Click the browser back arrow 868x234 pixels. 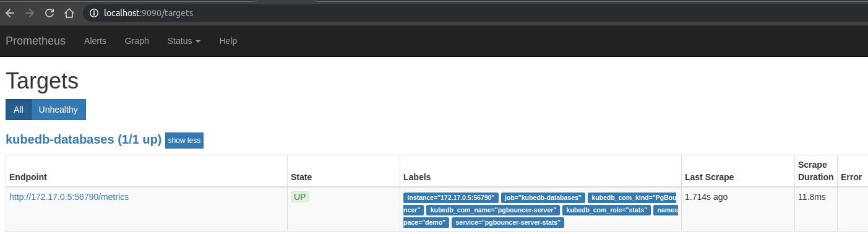point(11,12)
